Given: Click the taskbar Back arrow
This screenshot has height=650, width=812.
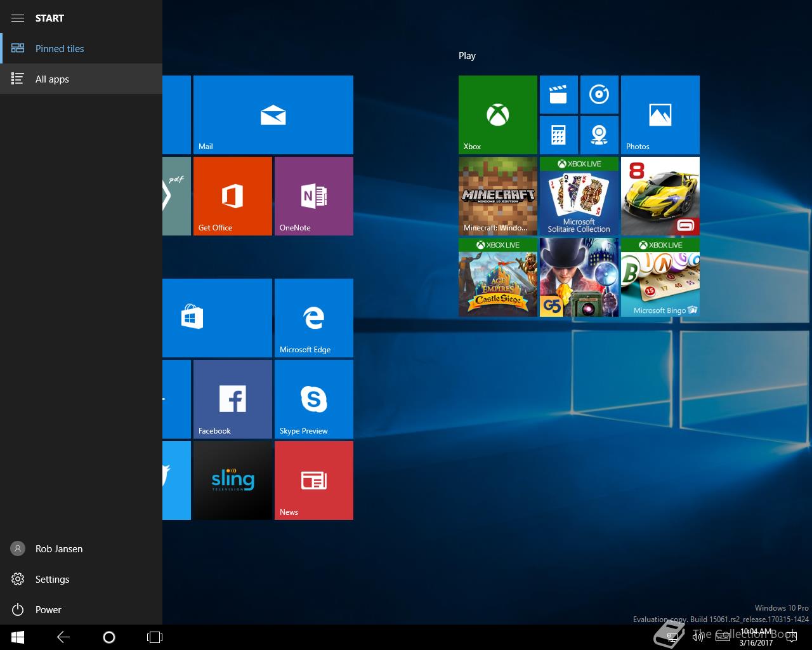Looking at the screenshot, I should [63, 637].
